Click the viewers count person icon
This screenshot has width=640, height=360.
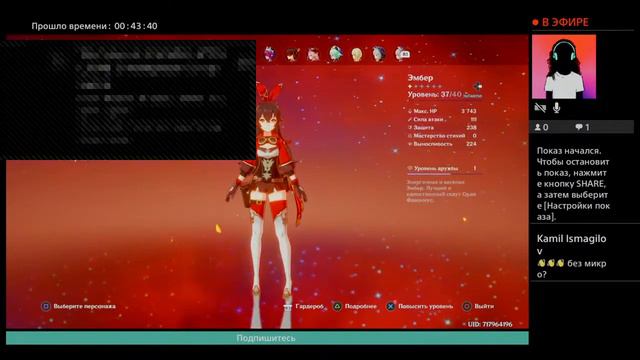click(538, 127)
